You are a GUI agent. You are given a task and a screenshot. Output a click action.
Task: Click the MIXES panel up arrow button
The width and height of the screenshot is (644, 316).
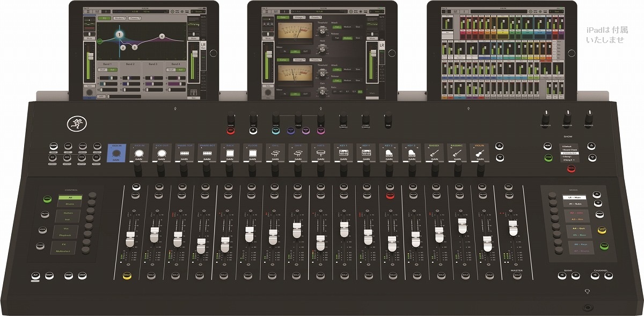coord(598,195)
